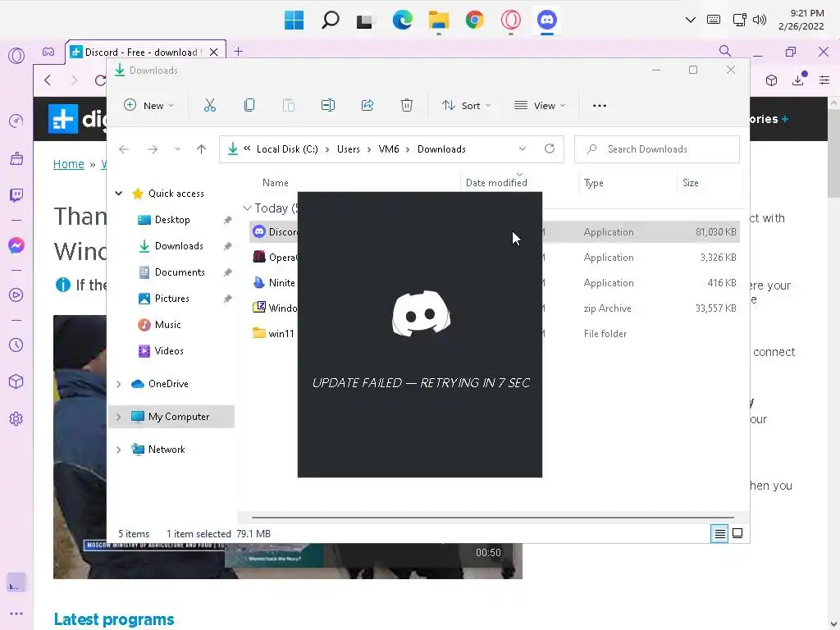Click the horizontal scrollbar in file list
This screenshot has height=630, width=840.
493,518
